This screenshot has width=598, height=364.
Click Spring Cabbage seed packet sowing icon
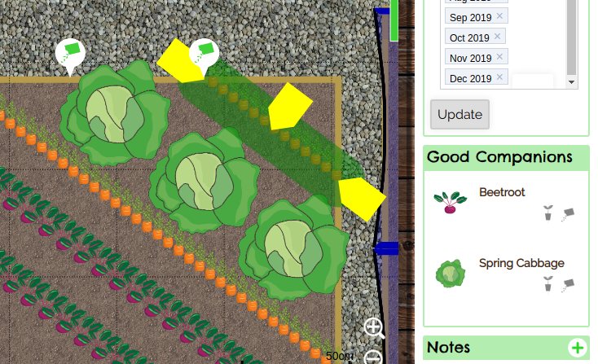[568, 286]
